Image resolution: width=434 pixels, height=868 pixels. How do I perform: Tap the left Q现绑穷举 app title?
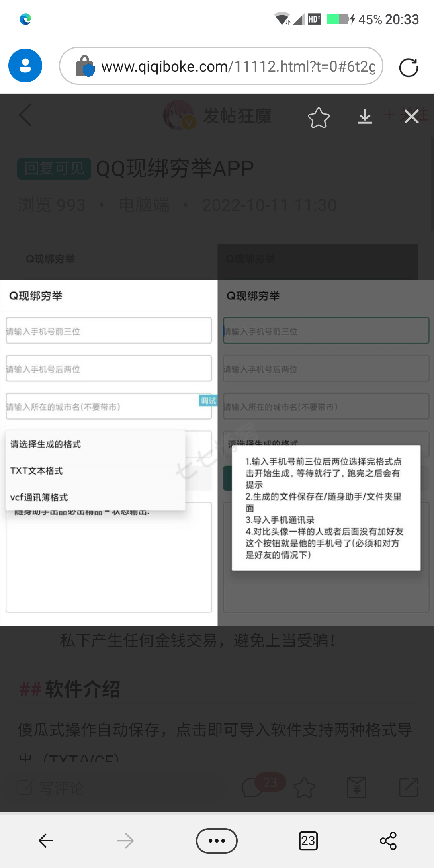pyautogui.click(x=36, y=296)
